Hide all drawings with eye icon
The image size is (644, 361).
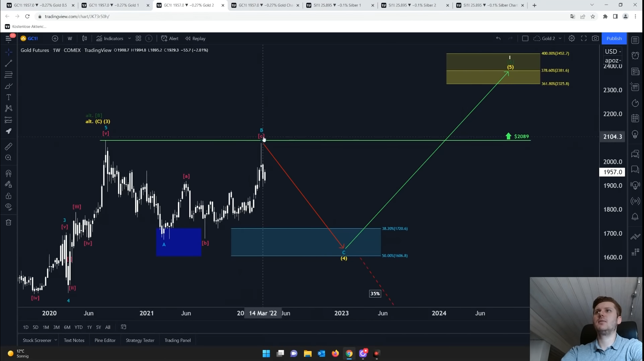(x=9, y=207)
